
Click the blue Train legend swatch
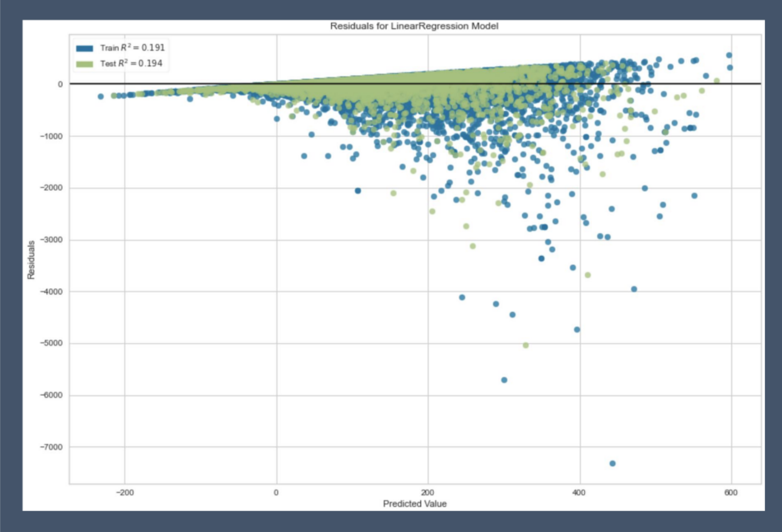84,48
